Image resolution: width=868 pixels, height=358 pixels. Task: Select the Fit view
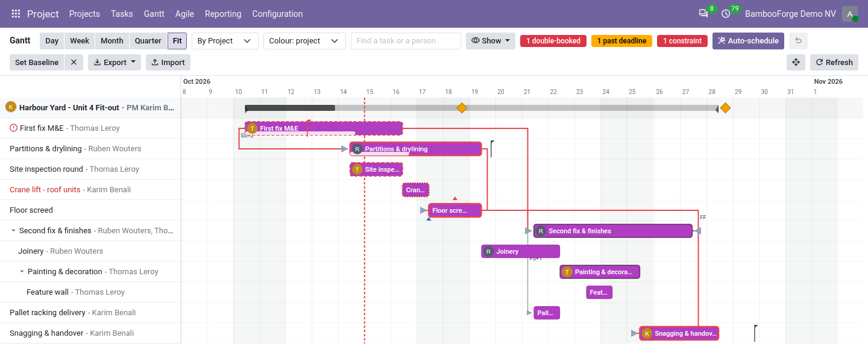(x=177, y=41)
